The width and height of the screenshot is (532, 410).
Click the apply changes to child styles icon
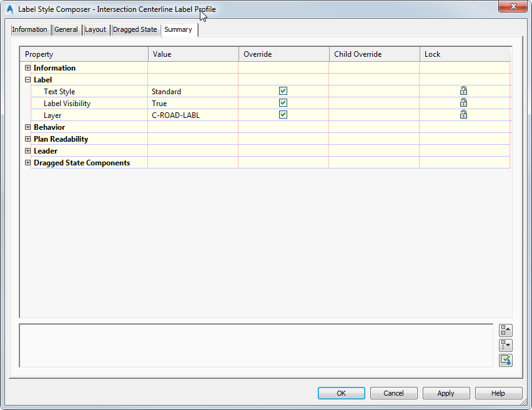[506, 360]
